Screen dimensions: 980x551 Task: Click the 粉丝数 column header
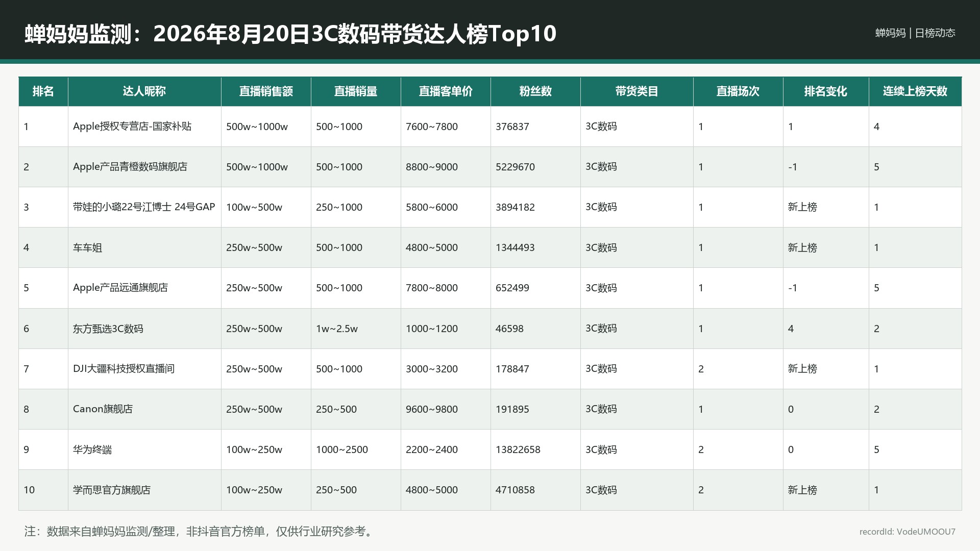coord(535,91)
